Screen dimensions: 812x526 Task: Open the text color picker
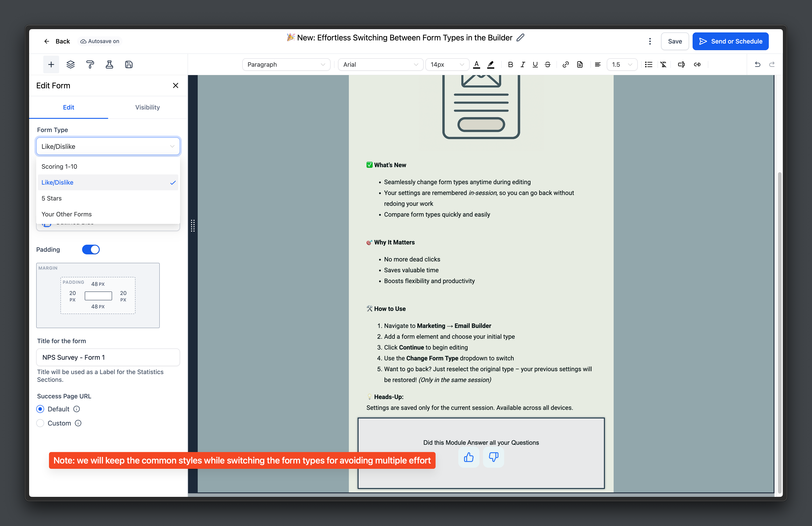(x=477, y=64)
